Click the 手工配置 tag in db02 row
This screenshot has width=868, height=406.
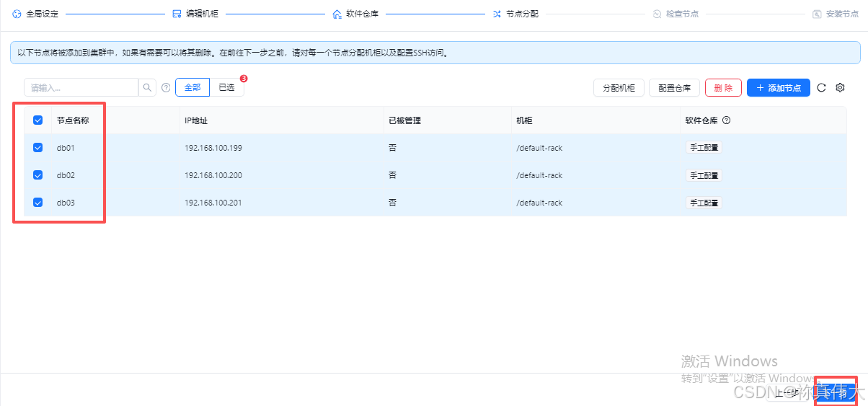click(x=704, y=175)
